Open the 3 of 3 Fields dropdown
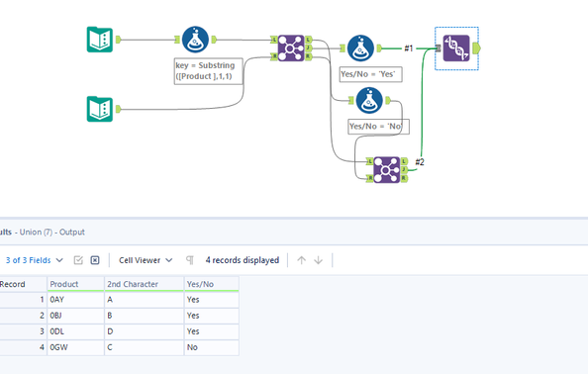 tap(34, 260)
